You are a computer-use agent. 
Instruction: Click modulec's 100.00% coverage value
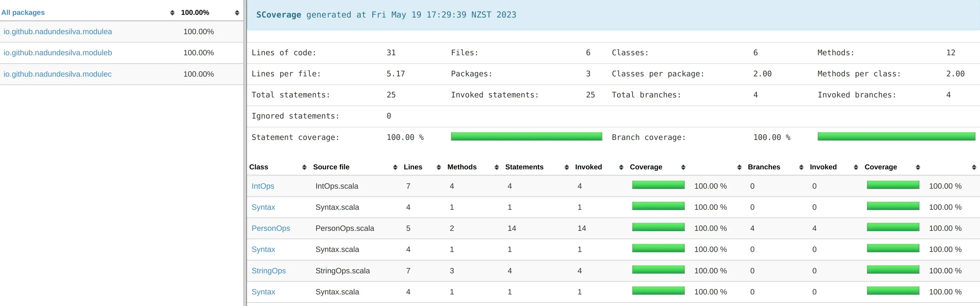tap(198, 74)
